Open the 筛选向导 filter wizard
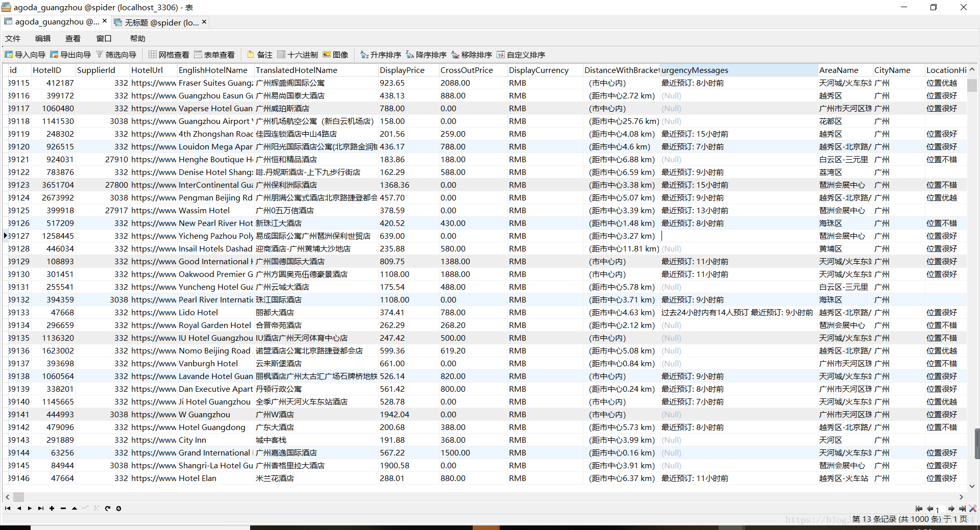 (116, 55)
